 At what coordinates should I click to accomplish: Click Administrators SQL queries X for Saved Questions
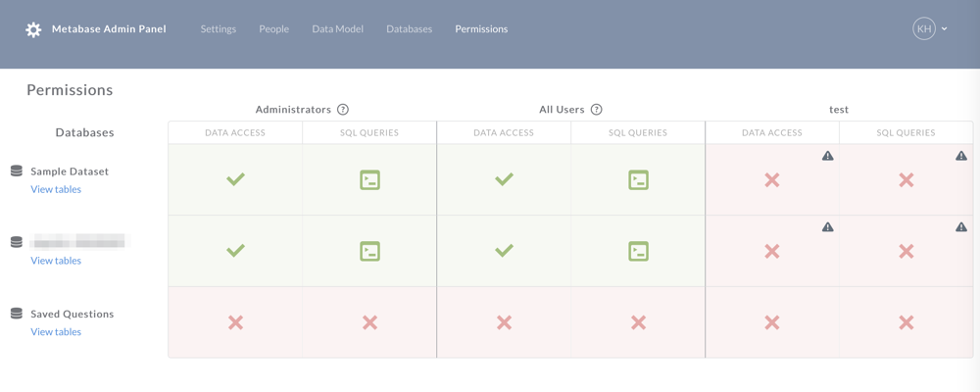370,322
